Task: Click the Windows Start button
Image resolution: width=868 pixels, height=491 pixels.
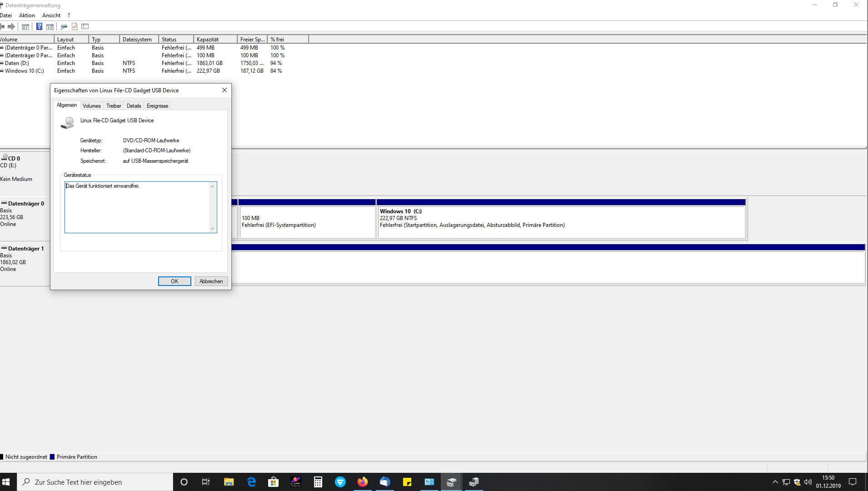Action: point(6,482)
